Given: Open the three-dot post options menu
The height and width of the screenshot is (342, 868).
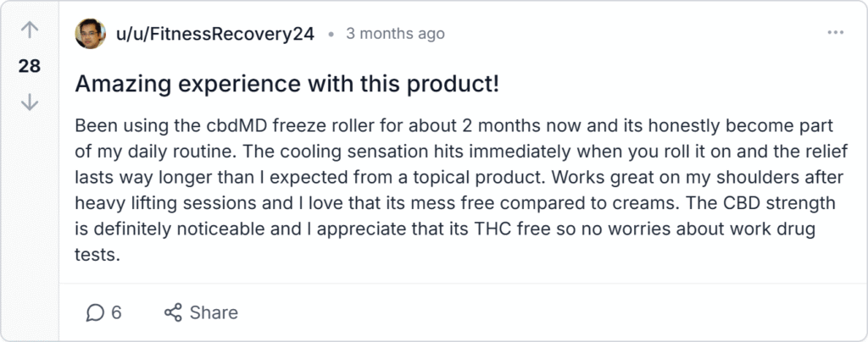Looking at the screenshot, I should coord(835,33).
